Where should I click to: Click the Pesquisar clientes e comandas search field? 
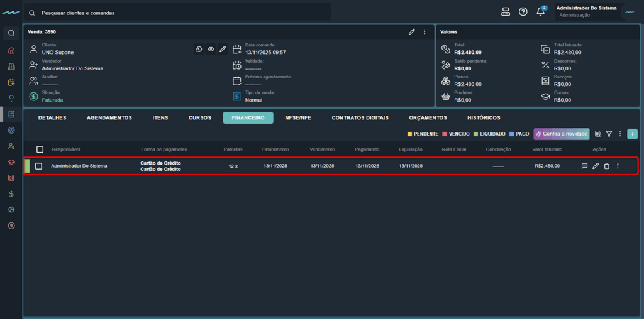tap(176, 13)
